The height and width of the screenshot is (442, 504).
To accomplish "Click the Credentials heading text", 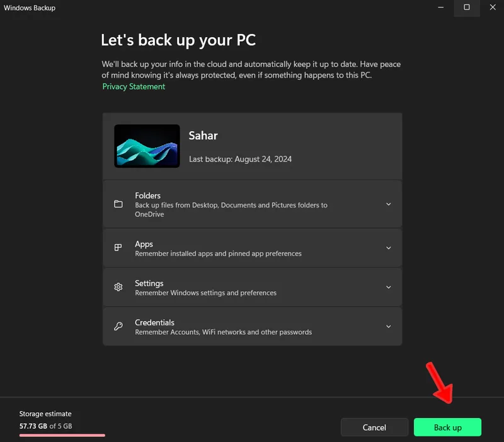I will click(x=154, y=322).
